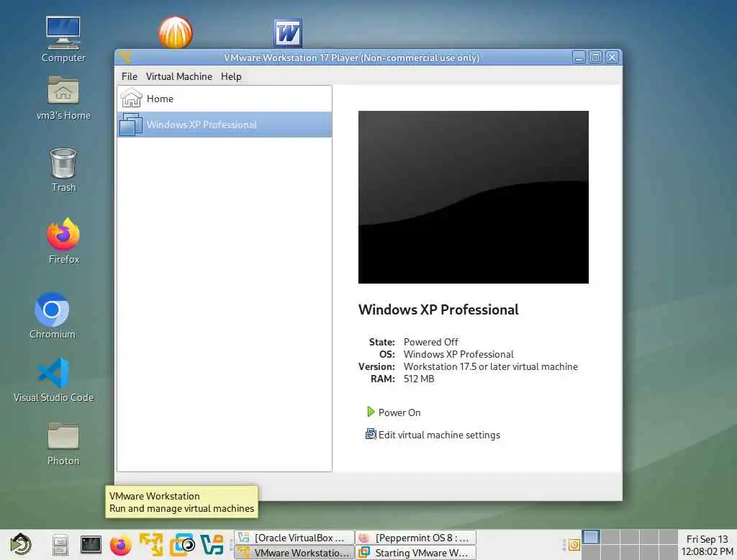Launch Chromium from the desktop
The height and width of the screenshot is (560, 737).
coord(52,316)
